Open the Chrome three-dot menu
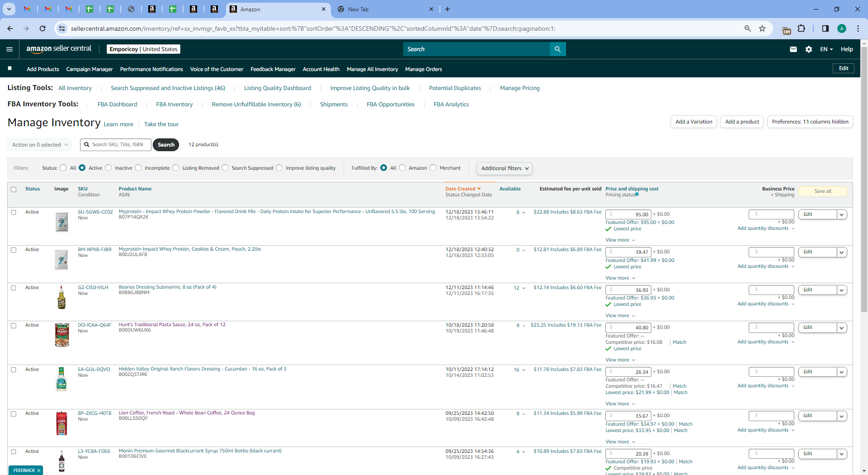The width and height of the screenshot is (868, 475). pyautogui.click(x=858, y=28)
